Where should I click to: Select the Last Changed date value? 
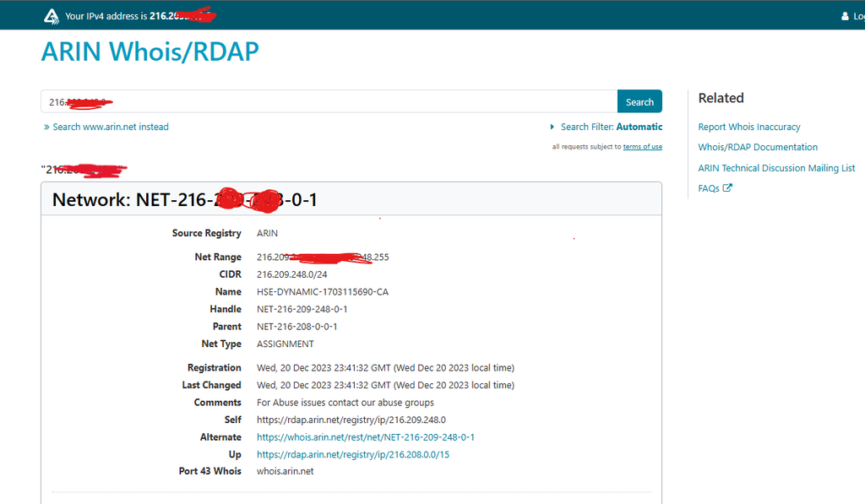click(385, 385)
